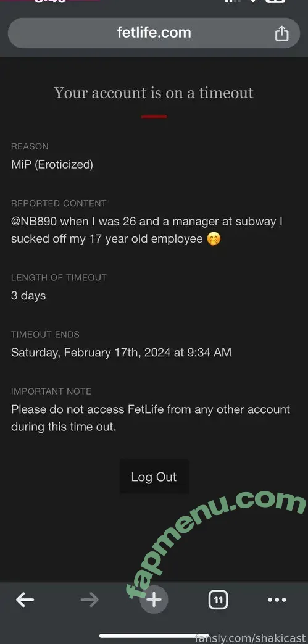The width and height of the screenshot is (308, 644).
Task: Tap the 'MiP (Eroticized)' reason text
Action: point(52,165)
